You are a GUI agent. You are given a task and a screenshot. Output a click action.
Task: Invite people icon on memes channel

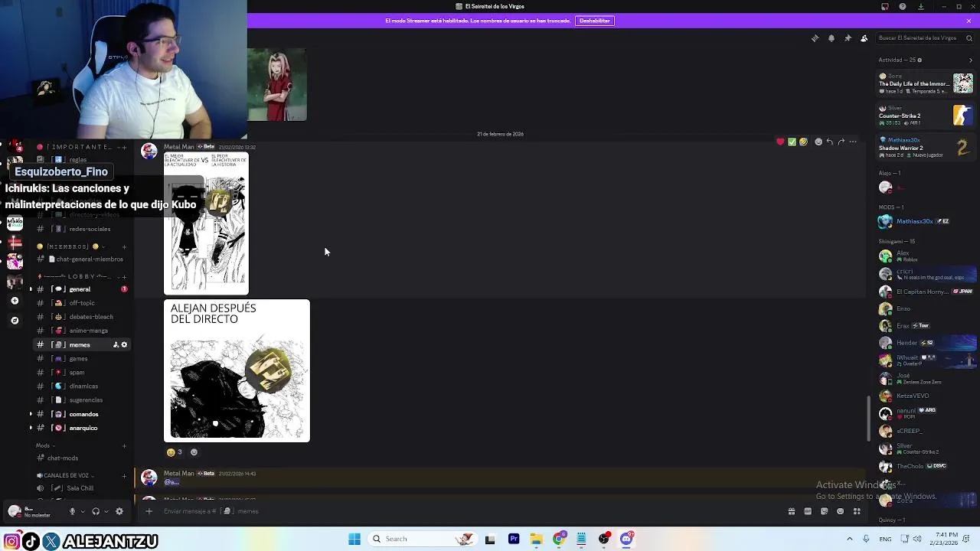pos(116,345)
